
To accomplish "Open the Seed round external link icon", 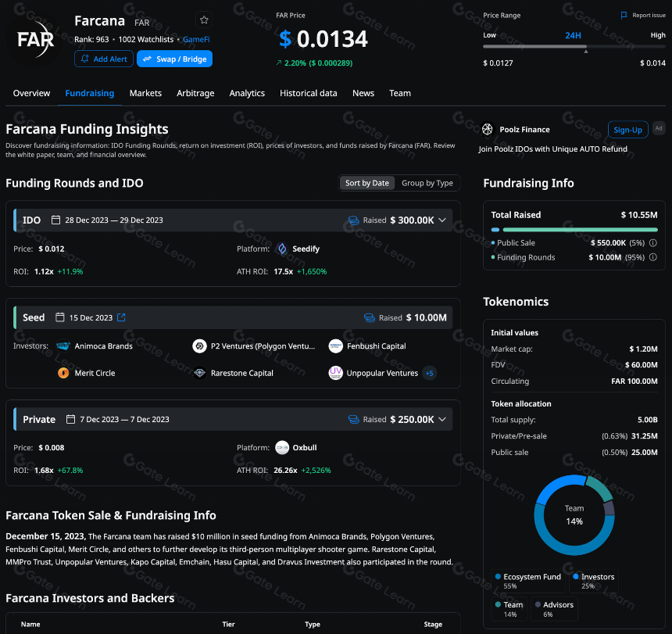I will (121, 317).
